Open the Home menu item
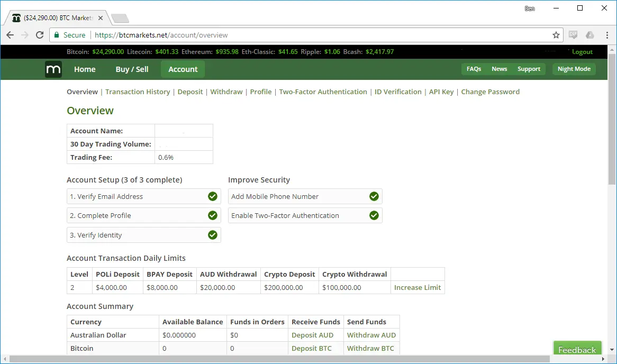Viewport: 617px width, 364px height. [85, 69]
